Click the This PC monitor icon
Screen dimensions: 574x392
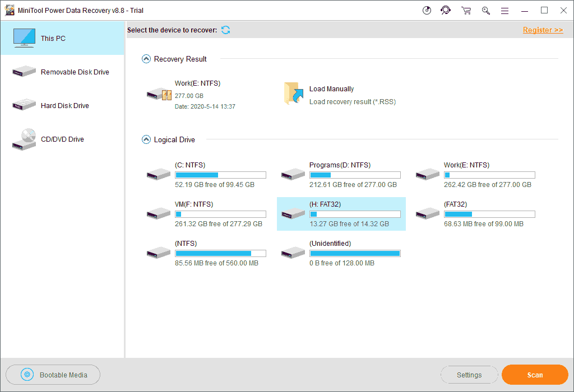pos(24,38)
